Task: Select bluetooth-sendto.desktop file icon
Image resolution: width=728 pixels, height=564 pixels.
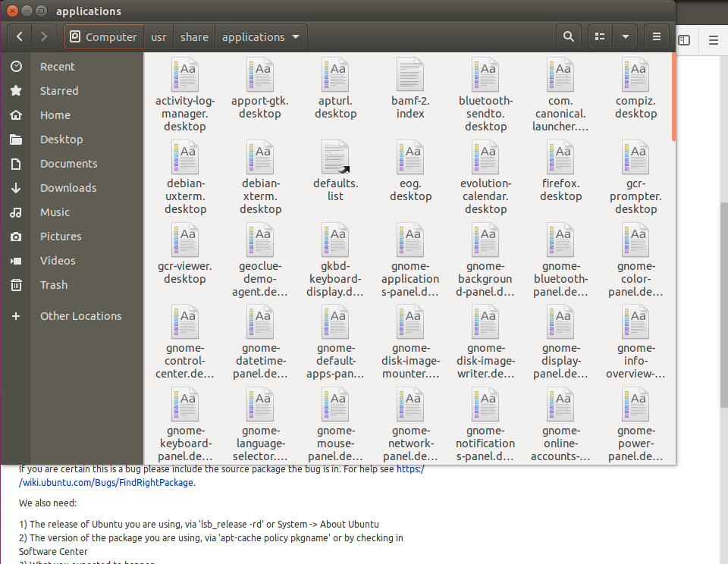Action: (485, 74)
